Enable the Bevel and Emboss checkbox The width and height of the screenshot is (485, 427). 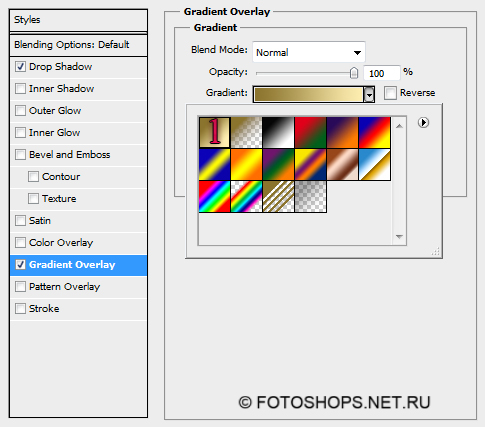(21, 155)
